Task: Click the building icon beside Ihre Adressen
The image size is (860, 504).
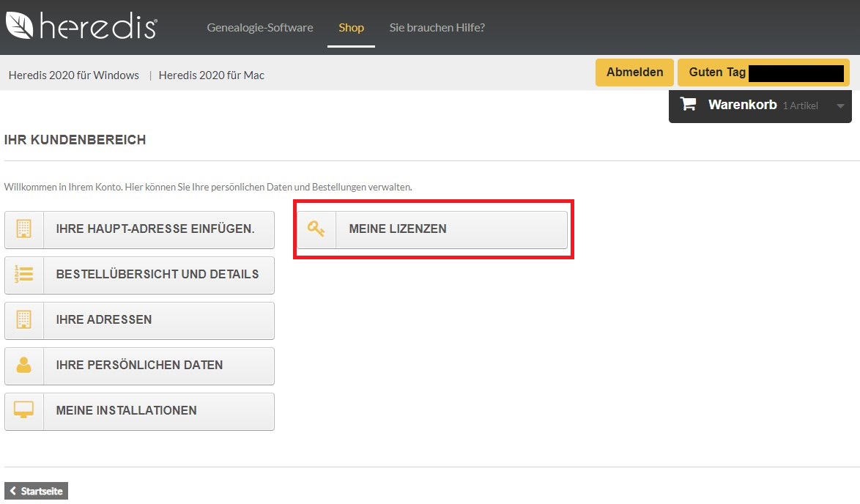Action: click(24, 320)
